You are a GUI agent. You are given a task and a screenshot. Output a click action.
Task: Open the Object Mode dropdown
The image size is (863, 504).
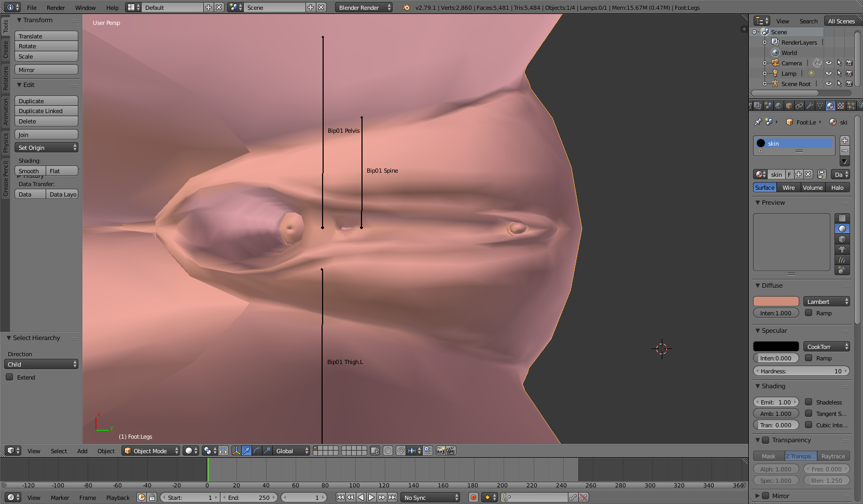pyautogui.click(x=151, y=451)
